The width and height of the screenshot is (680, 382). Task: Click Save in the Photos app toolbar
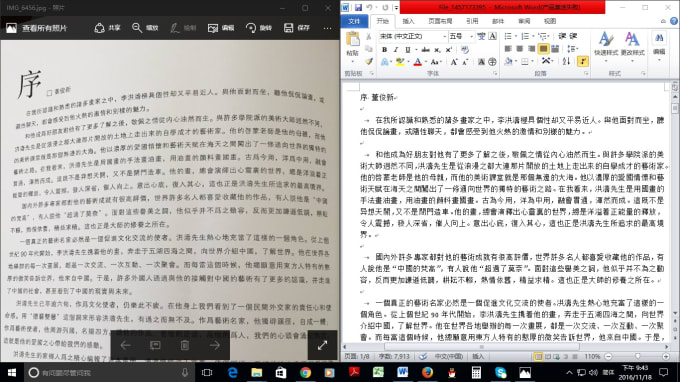tap(297, 28)
